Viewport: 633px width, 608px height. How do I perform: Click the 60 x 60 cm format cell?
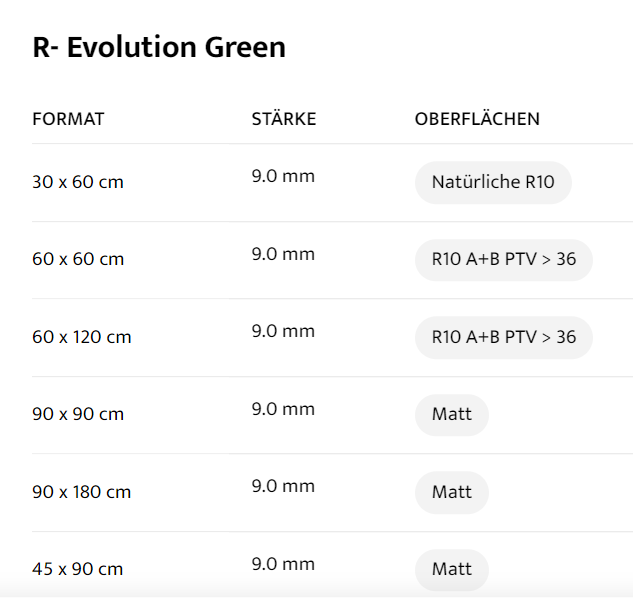(78, 259)
